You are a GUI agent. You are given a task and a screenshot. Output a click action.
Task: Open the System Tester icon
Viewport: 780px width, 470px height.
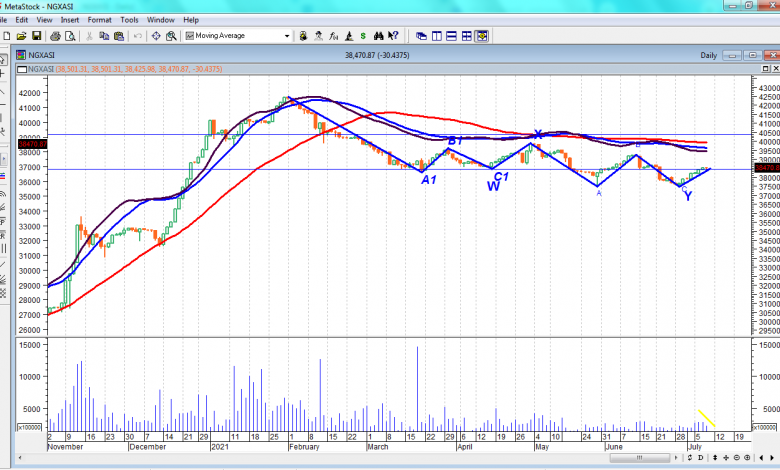click(x=349, y=36)
